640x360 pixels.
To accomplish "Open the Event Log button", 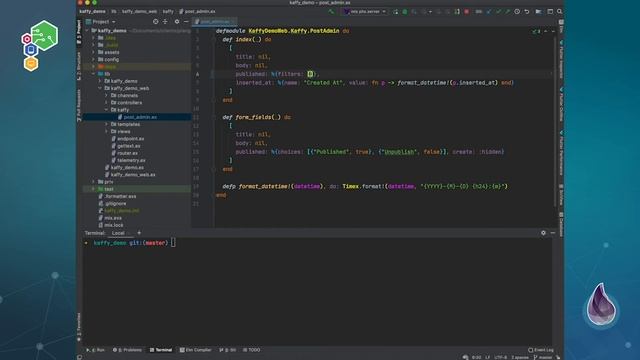I will (541, 350).
